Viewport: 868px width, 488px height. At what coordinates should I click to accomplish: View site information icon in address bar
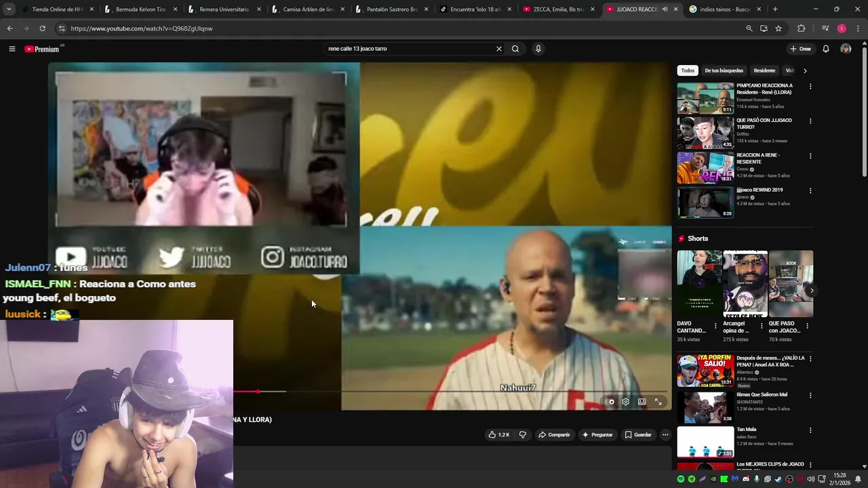[x=61, y=28]
